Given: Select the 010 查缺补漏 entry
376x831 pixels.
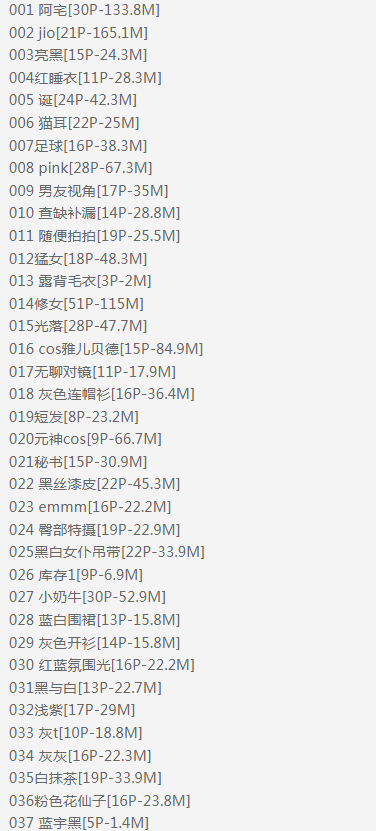Looking at the screenshot, I should click(94, 213).
